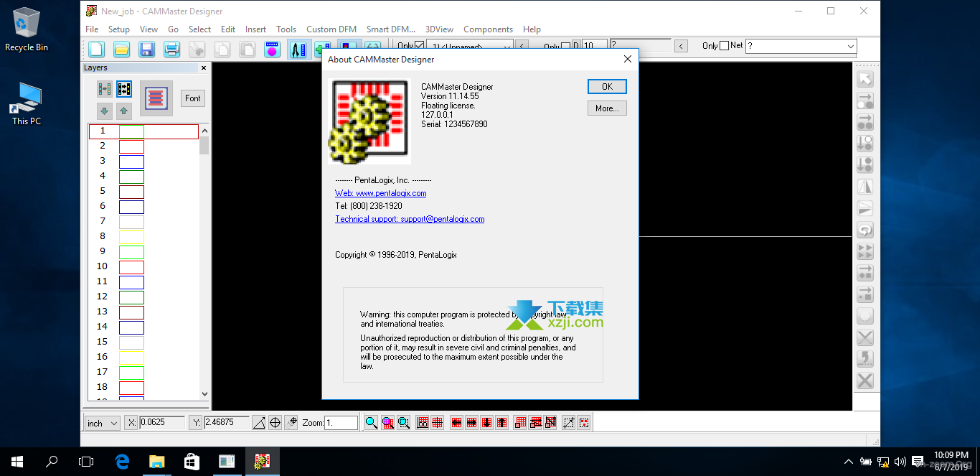Click the blue layer-stack icon in Layers panel

tap(156, 98)
